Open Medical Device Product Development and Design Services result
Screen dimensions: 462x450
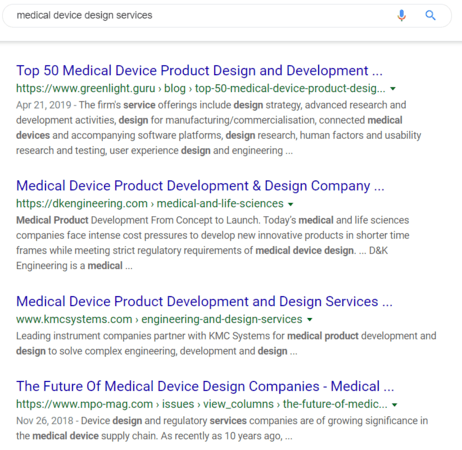coord(204,302)
